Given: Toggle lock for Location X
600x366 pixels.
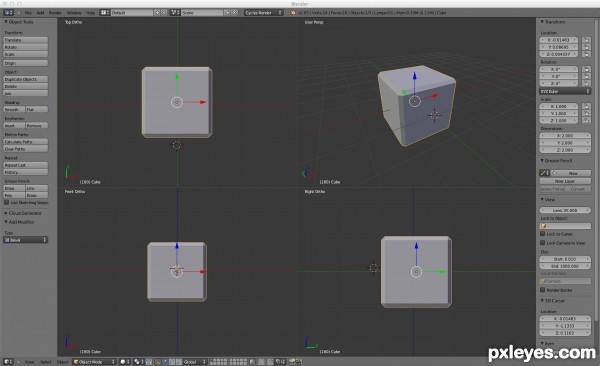Looking at the screenshot, I should tap(586, 40).
